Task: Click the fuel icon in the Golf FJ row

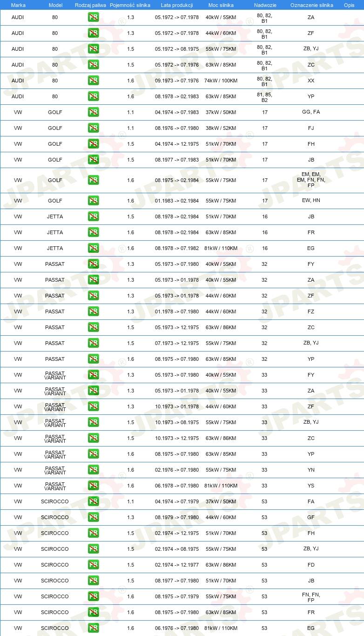Action: [x=93, y=128]
